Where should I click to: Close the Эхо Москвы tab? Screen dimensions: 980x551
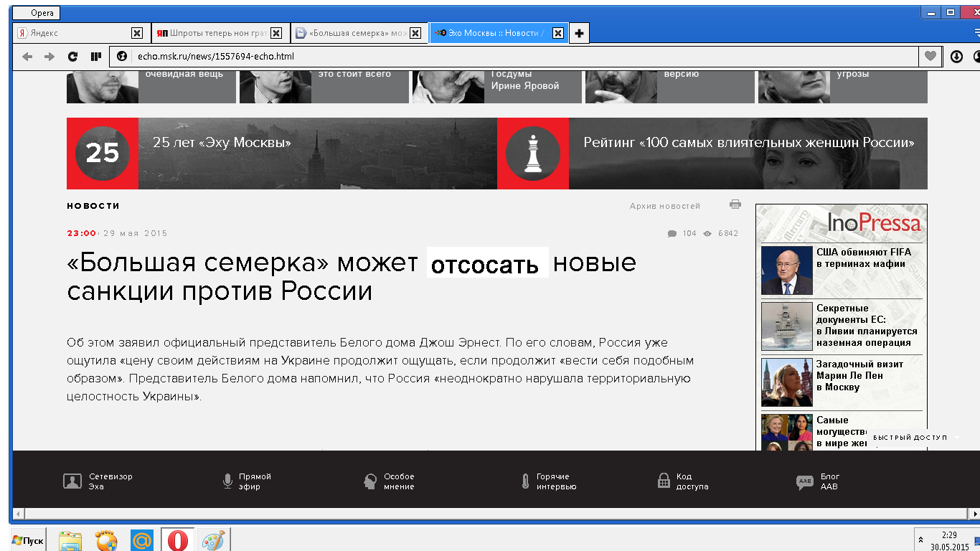click(558, 33)
